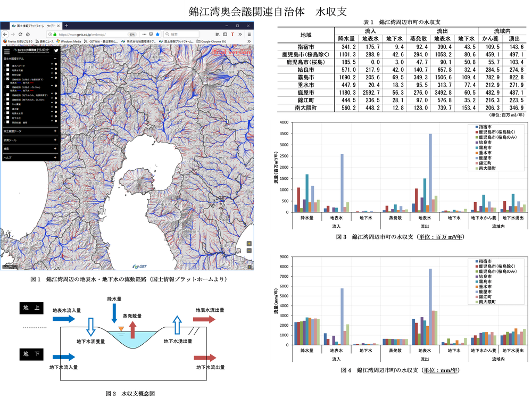Click the green padlock in the address bar
The image size is (532, 398).
tap(55, 34)
